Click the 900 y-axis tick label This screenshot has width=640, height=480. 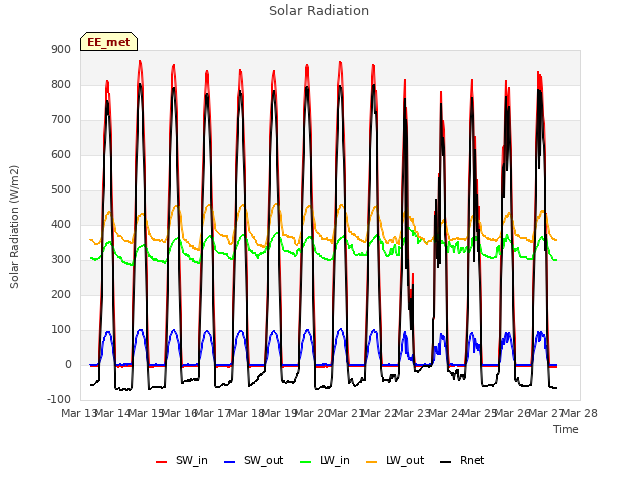pyautogui.click(x=61, y=49)
